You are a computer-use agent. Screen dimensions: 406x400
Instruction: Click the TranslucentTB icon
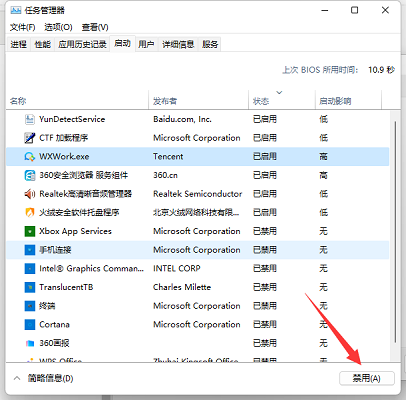coord(30,287)
